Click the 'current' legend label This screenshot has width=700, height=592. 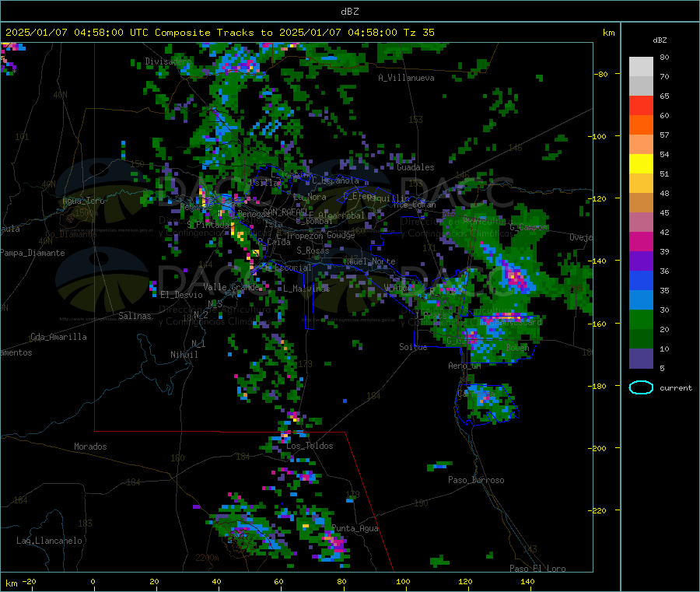[x=676, y=388]
